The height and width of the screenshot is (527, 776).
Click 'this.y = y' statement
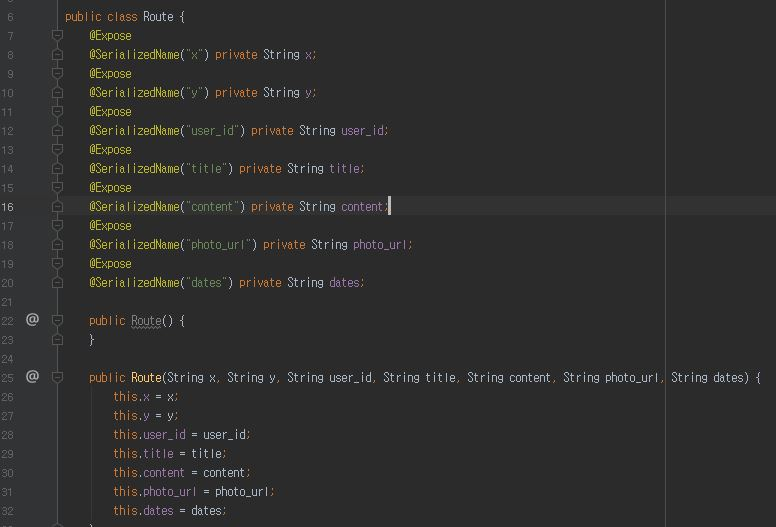pyautogui.click(x=145, y=416)
